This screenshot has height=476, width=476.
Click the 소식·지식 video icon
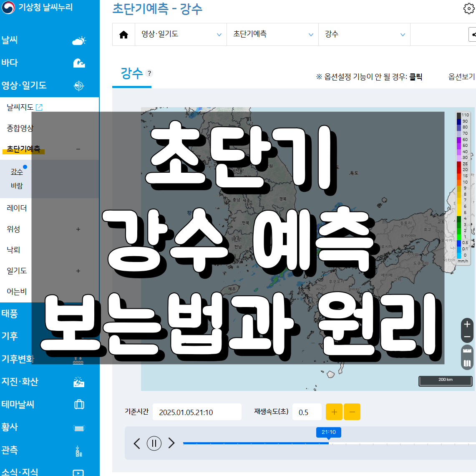tap(78, 473)
